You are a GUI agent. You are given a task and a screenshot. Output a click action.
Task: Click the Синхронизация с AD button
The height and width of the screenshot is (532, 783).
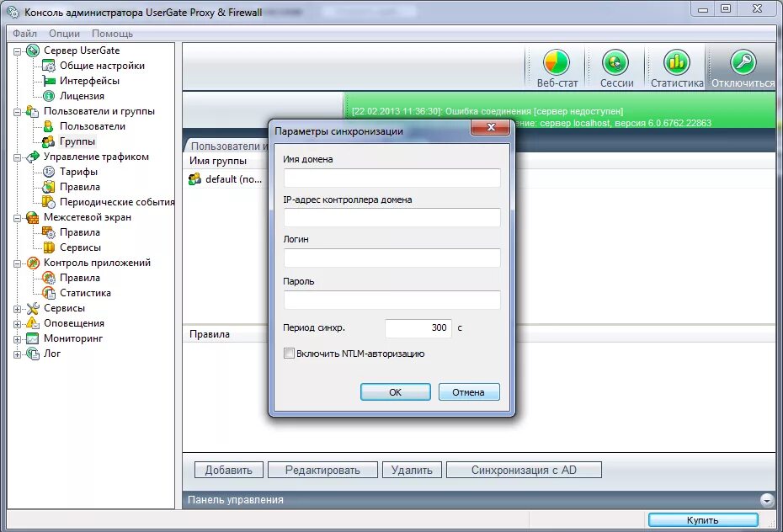[x=524, y=470]
